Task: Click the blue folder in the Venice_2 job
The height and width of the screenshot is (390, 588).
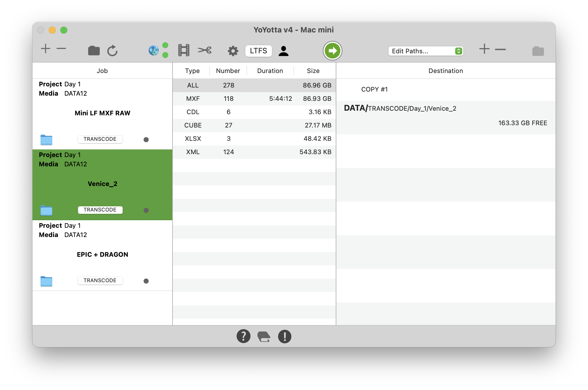Action: tap(46, 210)
